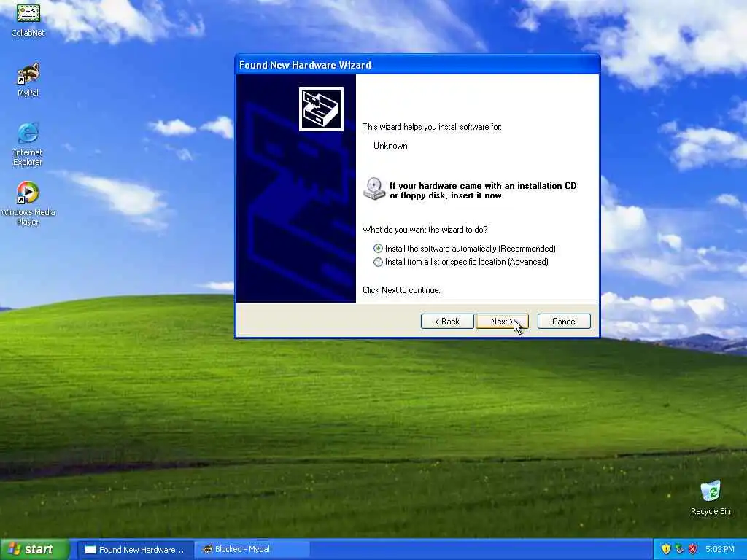Go Back in the hardware wizard

pyautogui.click(x=447, y=322)
